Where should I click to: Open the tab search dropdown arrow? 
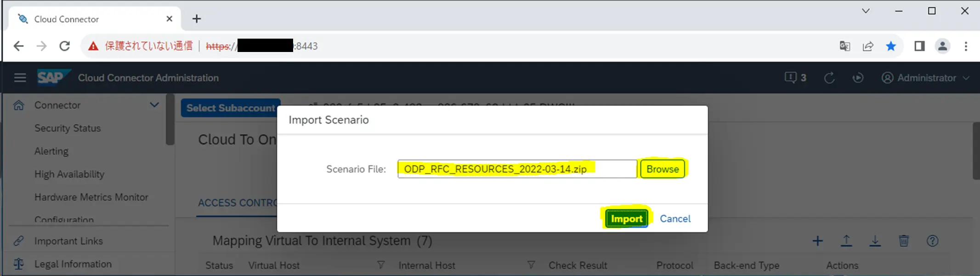pyautogui.click(x=866, y=11)
